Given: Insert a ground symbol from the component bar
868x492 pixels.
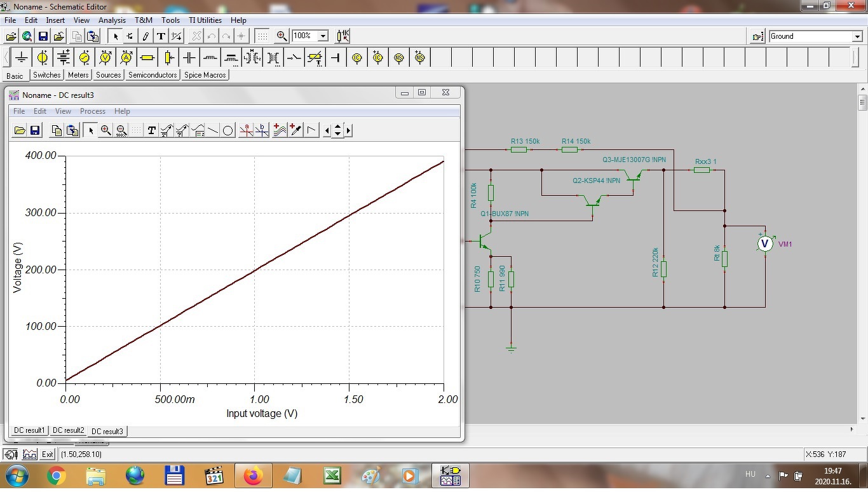Looking at the screenshot, I should (22, 58).
